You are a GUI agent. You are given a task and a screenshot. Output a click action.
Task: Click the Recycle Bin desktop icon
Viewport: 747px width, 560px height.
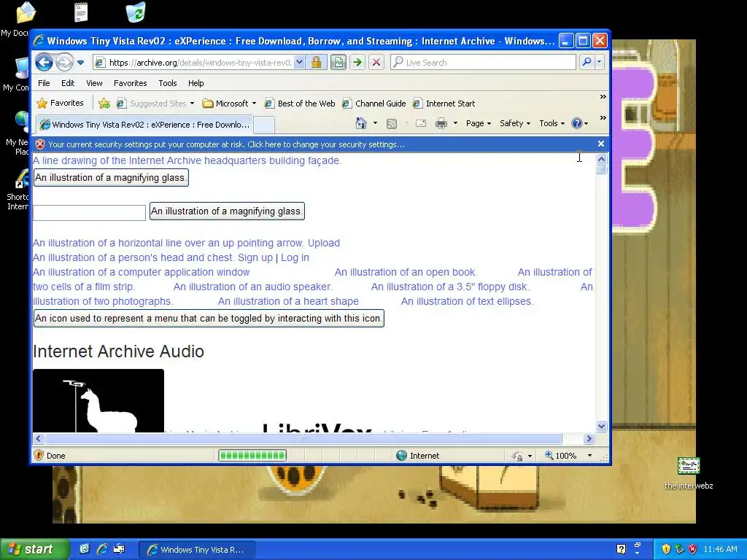point(136,12)
